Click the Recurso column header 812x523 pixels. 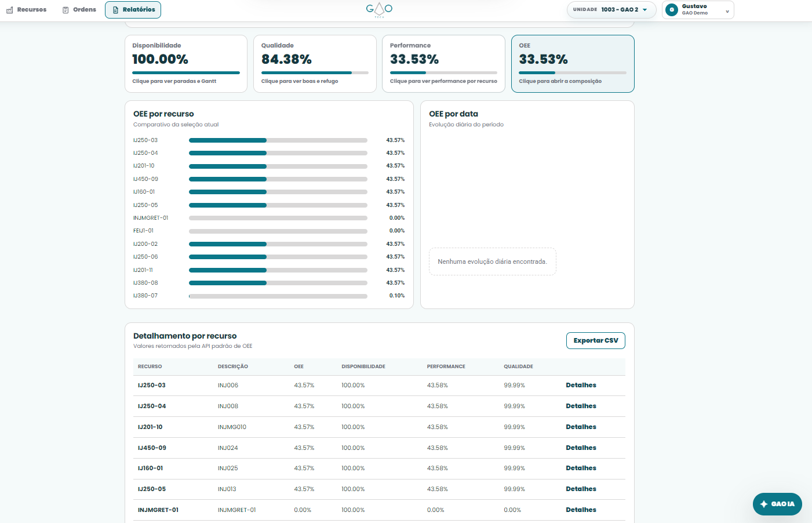[x=150, y=366]
